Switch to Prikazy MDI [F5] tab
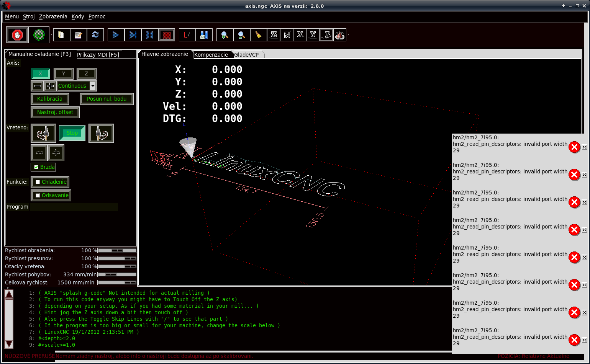 click(98, 55)
